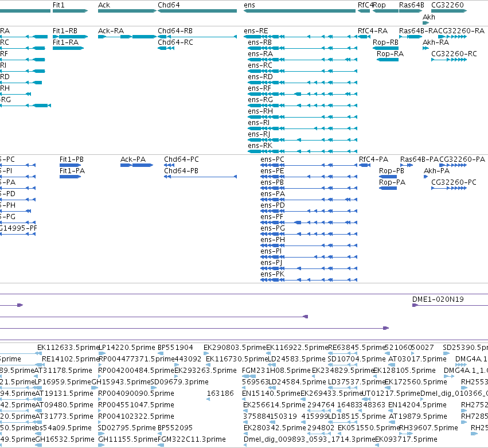
Task: Select the EK256614.5prime EST label
Action: 274,405
